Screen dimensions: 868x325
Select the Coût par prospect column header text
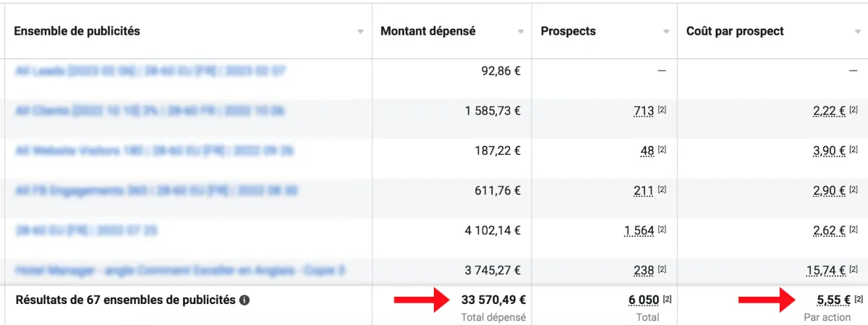click(x=735, y=31)
